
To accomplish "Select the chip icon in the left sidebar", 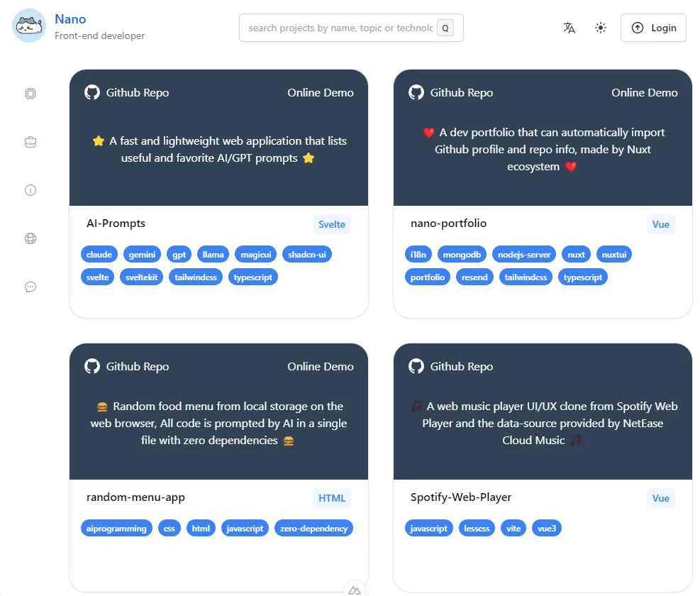I will pos(30,93).
